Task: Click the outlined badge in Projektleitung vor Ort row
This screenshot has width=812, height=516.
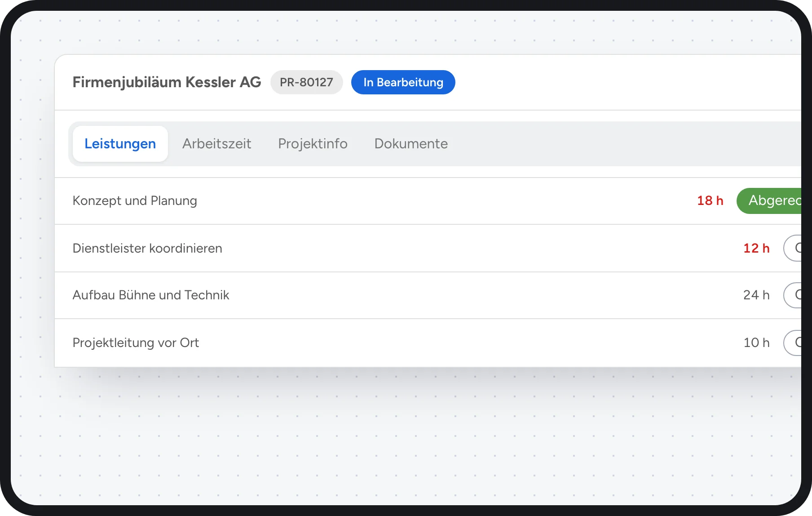Action: (793, 343)
